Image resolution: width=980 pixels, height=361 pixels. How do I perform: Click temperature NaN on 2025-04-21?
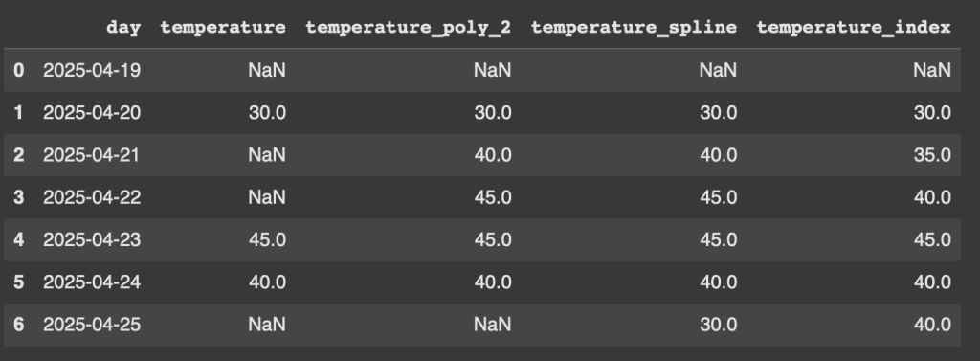(267, 155)
